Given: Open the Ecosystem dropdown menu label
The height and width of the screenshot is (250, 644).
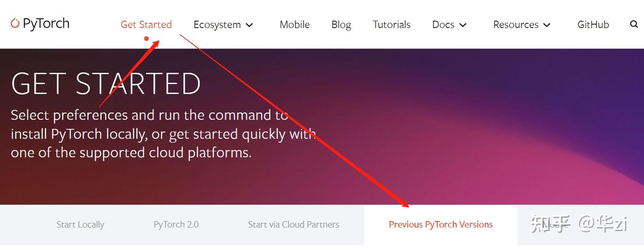Looking at the screenshot, I should (x=217, y=25).
